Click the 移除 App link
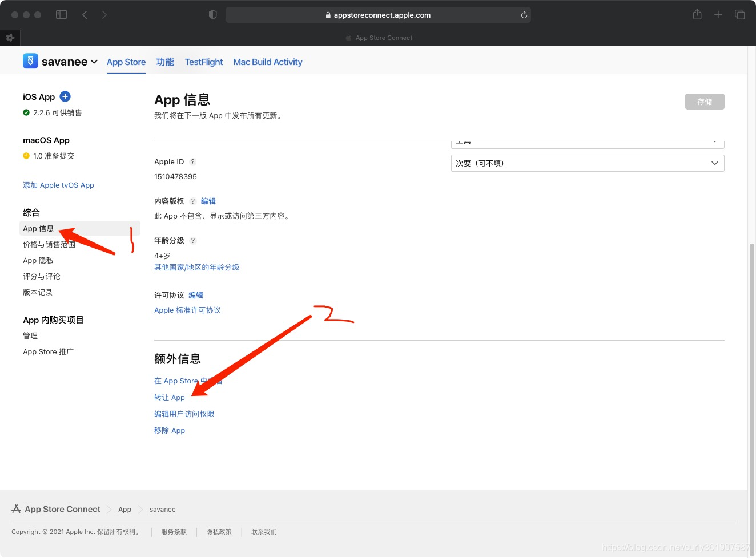Viewport: 756px width, 558px height. coord(170,430)
